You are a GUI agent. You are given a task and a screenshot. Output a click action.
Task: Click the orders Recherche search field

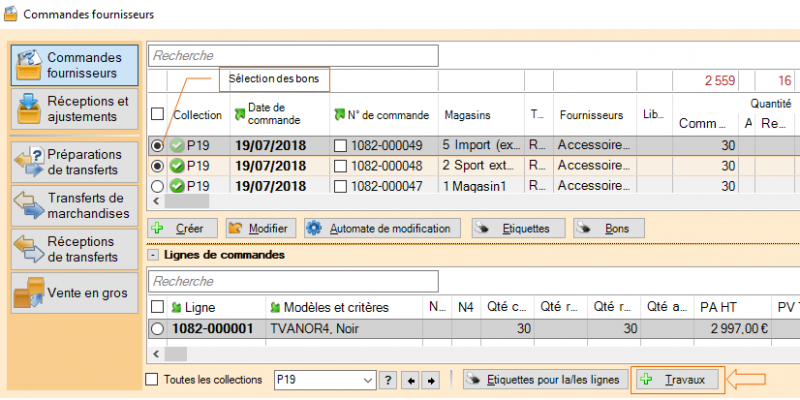pyautogui.click(x=293, y=56)
